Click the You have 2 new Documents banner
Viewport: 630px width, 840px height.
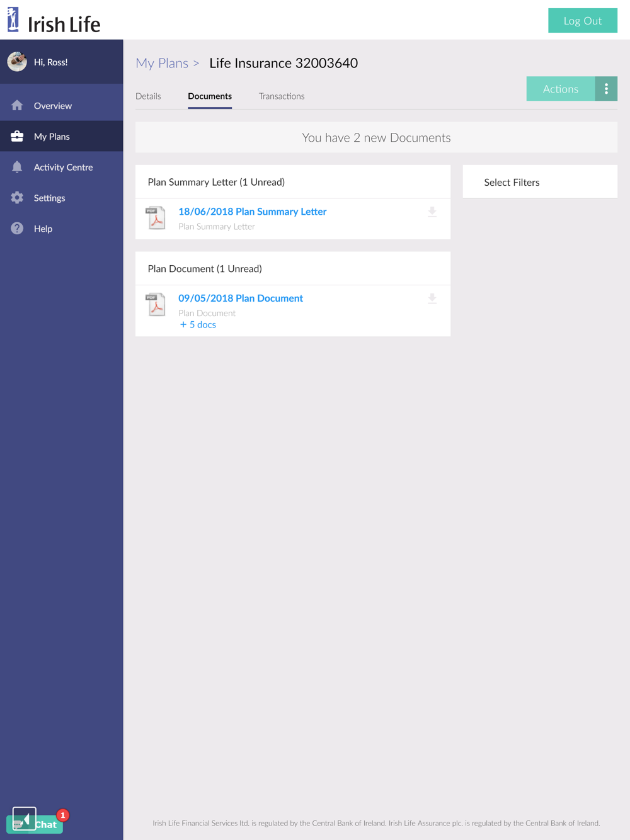pos(376,137)
